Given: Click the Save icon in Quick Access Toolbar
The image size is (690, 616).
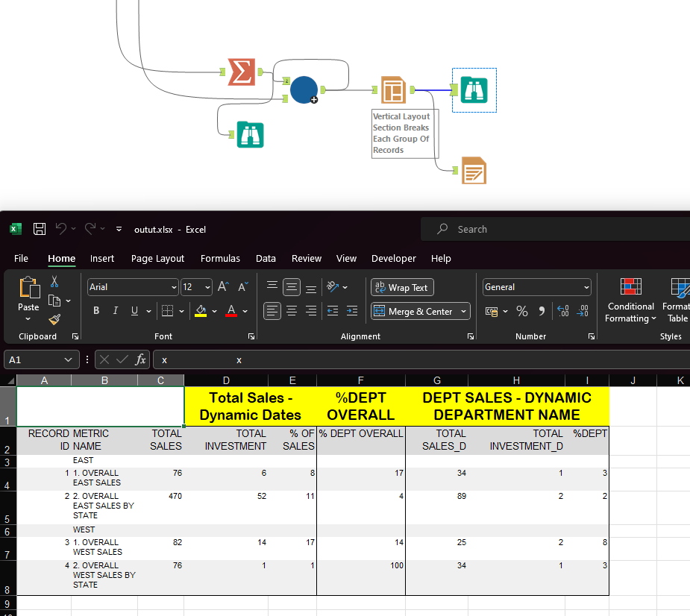Looking at the screenshot, I should (40, 229).
